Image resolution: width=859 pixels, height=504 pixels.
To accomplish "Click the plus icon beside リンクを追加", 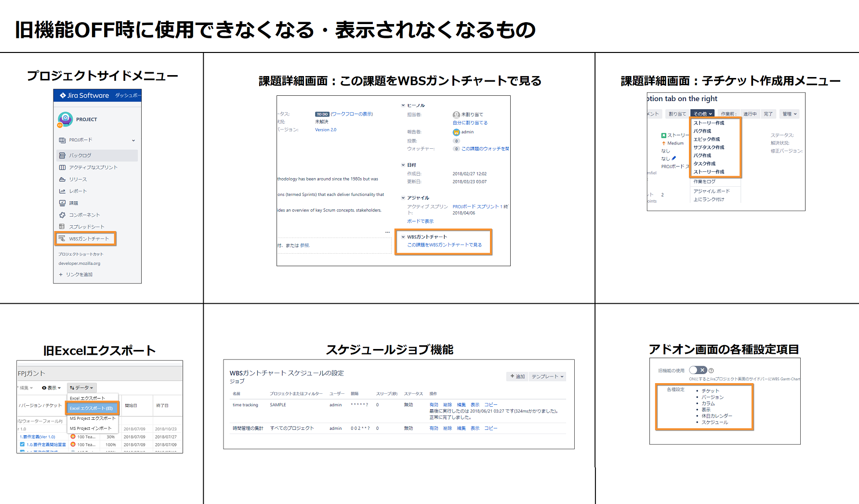I will tap(61, 274).
